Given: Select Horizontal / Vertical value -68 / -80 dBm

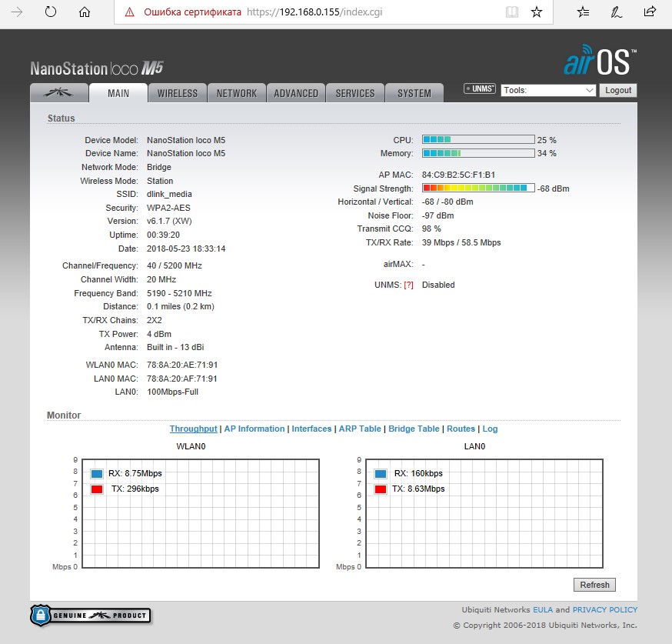Looking at the screenshot, I should coord(447,202).
